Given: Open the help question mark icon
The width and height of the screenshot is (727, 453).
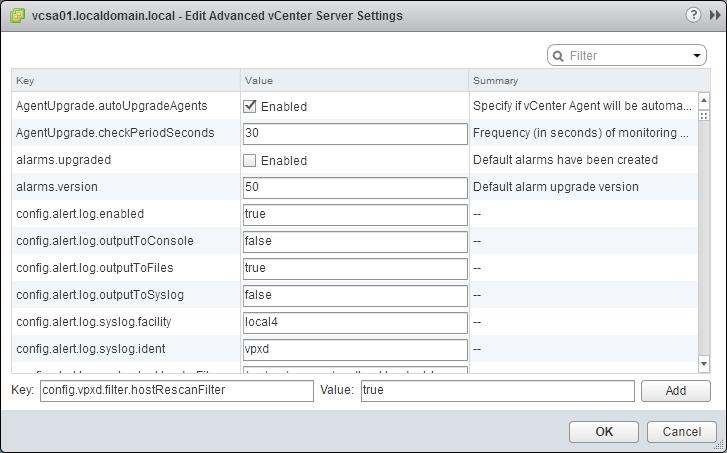Looking at the screenshot, I should (x=693, y=15).
